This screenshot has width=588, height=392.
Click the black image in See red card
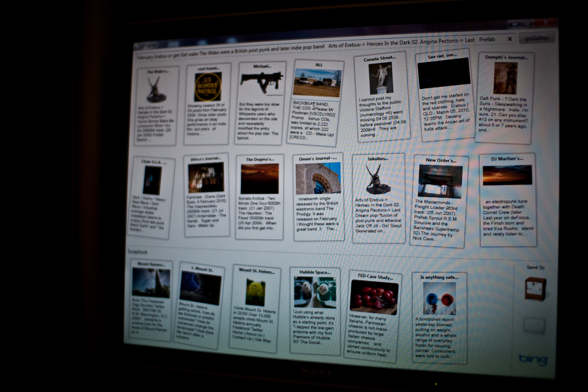tap(444, 73)
